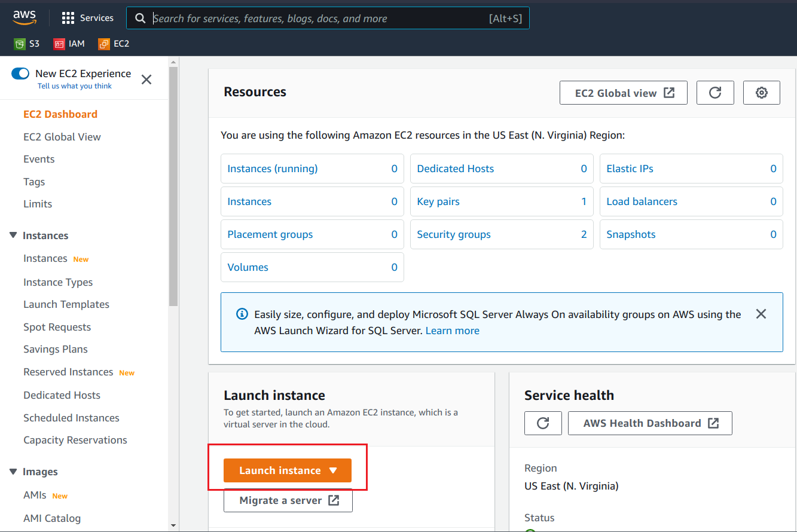Open Scheduled Instances in sidebar
The image size is (797, 532).
pyautogui.click(x=72, y=418)
